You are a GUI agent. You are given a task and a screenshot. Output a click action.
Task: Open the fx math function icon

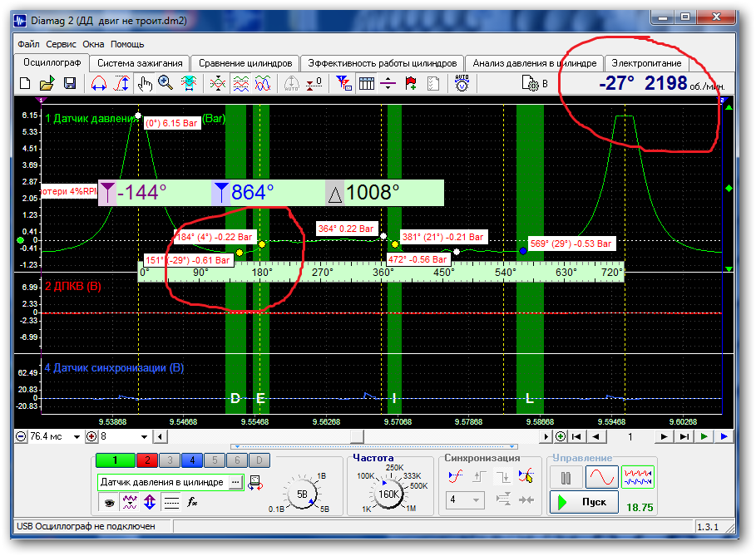pyautogui.click(x=192, y=502)
